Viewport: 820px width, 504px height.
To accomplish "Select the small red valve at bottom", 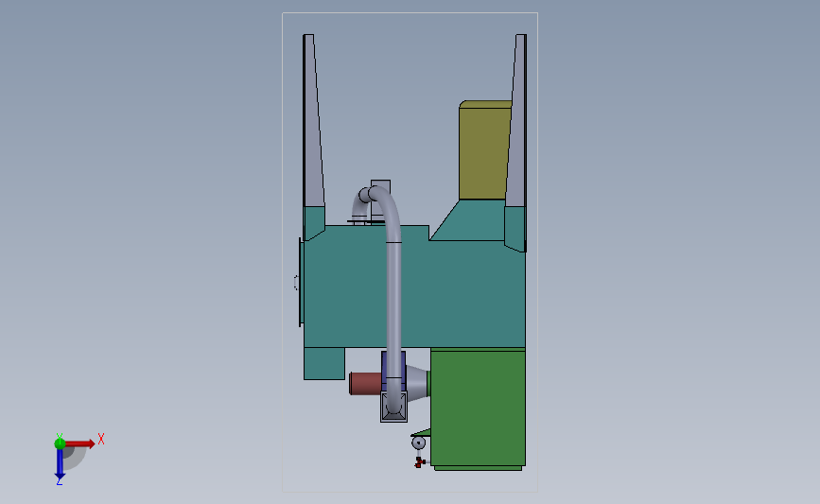I will point(419,462).
